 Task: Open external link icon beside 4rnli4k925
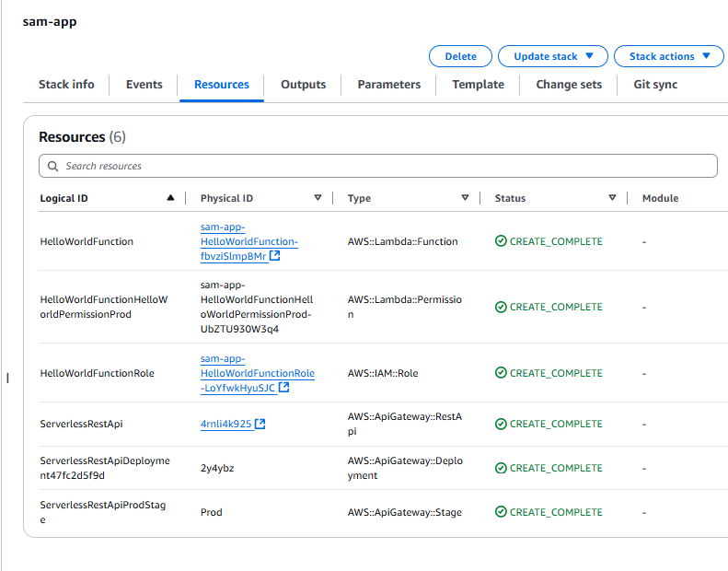click(x=260, y=424)
